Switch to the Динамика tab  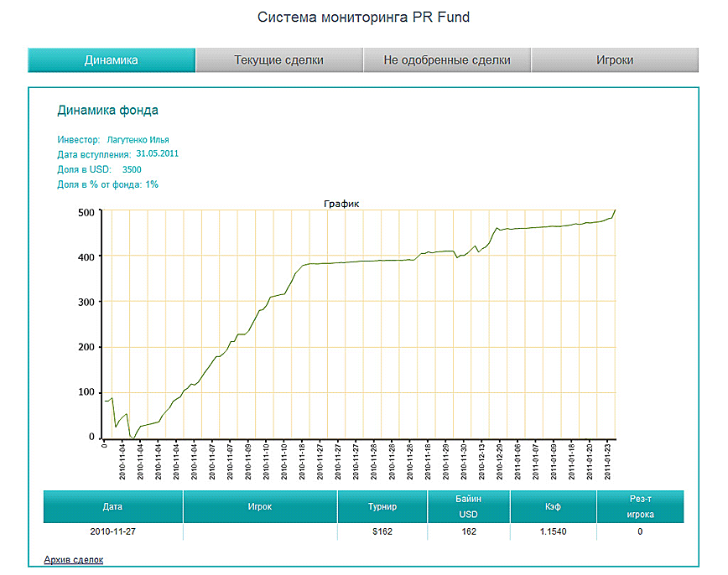point(112,60)
